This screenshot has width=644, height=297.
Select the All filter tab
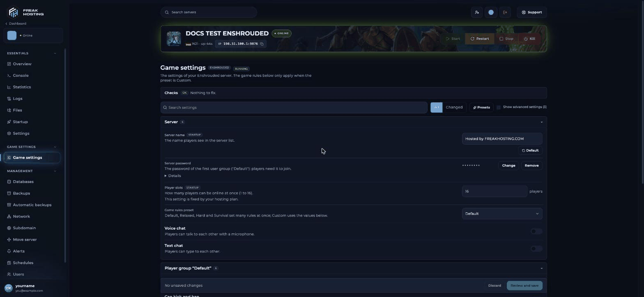tap(437, 107)
